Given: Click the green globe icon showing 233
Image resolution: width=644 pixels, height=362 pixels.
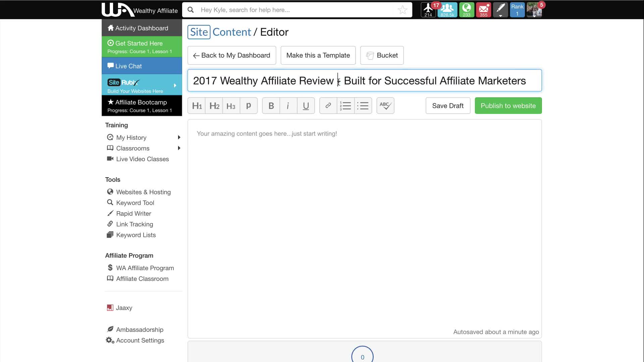Looking at the screenshot, I should [467, 10].
